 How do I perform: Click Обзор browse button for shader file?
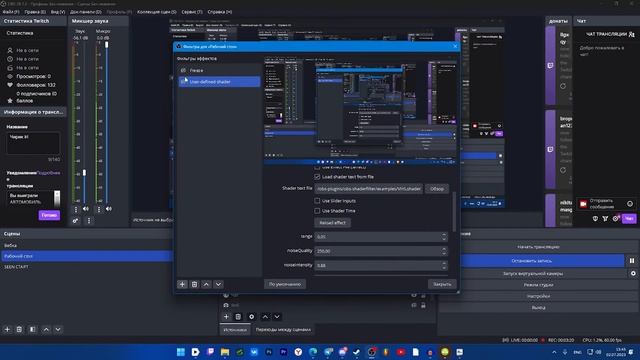437,189
